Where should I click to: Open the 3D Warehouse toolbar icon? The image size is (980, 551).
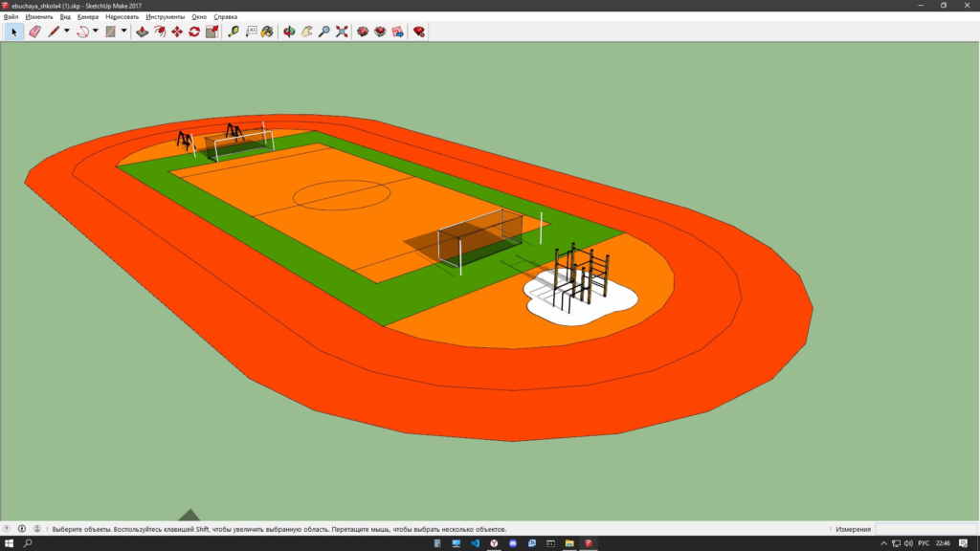363,32
